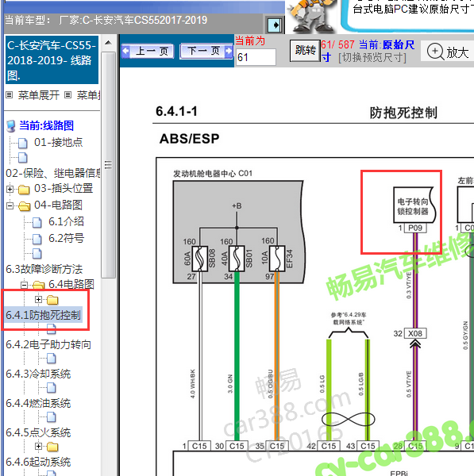Viewport: 474px width, 476px height.
Task: Open 6.4.2电子助力转向 entry
Action: coord(48,344)
